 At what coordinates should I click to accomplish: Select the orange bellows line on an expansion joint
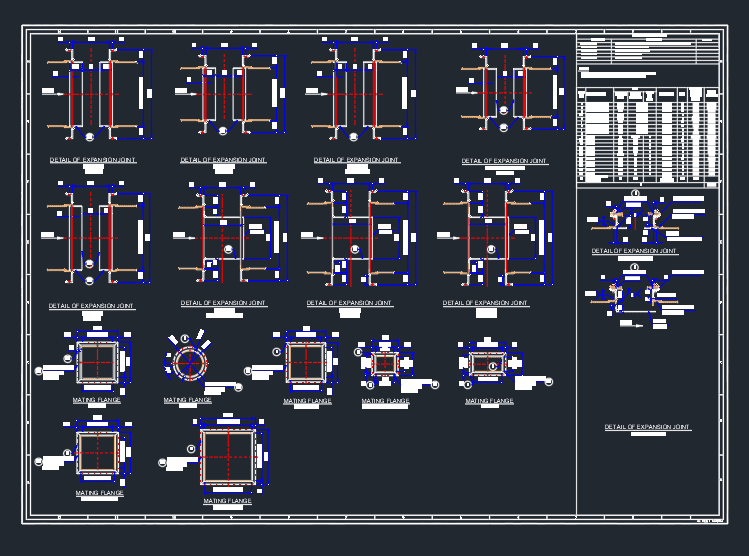click(59, 62)
